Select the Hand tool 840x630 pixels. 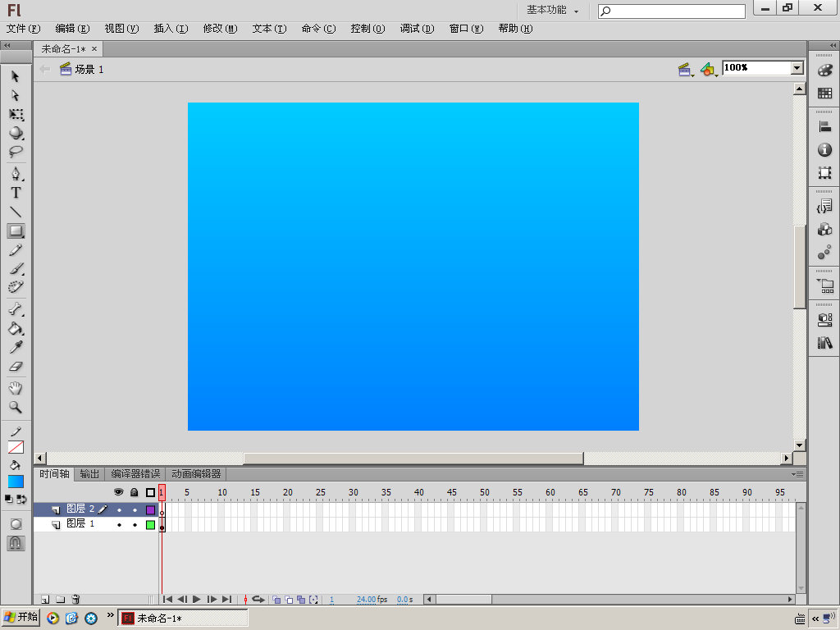click(16, 388)
